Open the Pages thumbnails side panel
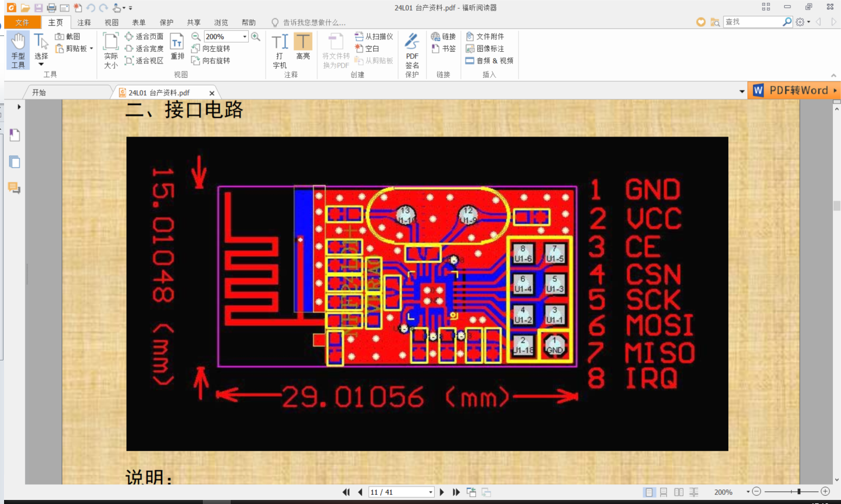 [15, 162]
